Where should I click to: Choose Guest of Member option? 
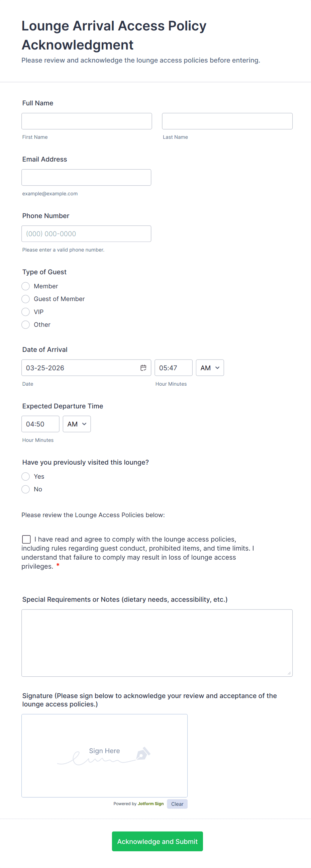(26, 299)
